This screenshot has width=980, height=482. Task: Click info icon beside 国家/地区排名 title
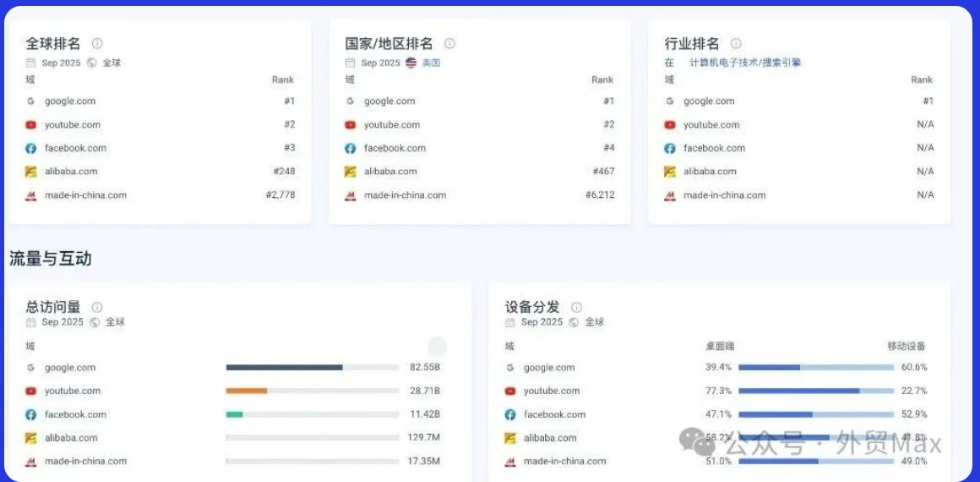click(x=449, y=43)
